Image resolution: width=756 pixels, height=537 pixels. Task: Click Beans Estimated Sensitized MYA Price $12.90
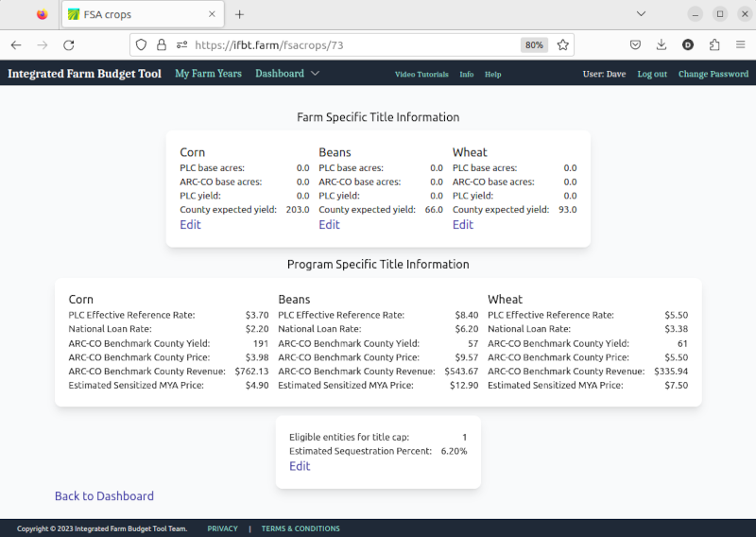pyautogui.click(x=464, y=386)
